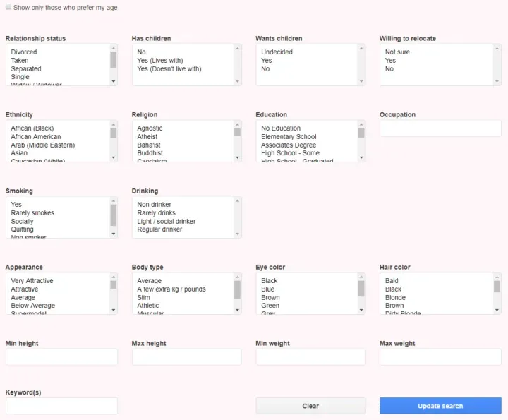Focus the Keyword(s) text box
Viewport: 508px width, 420px height.
coord(61,406)
